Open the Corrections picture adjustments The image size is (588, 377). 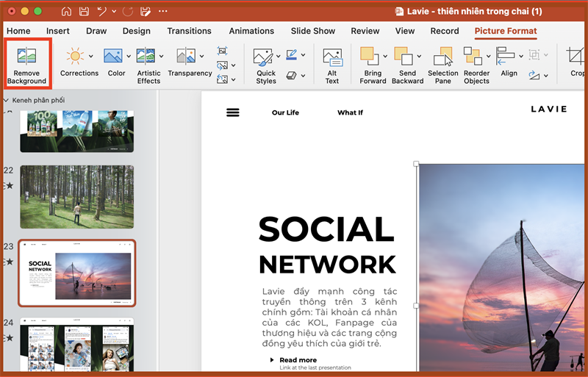74,57
